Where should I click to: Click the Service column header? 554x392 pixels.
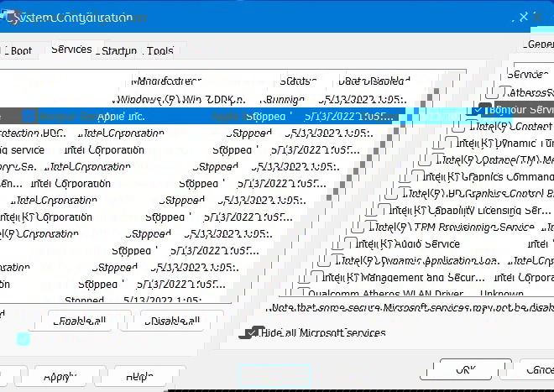tap(527, 75)
